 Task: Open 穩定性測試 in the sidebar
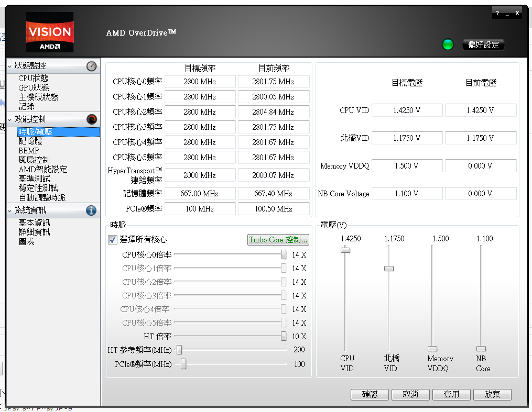[x=38, y=188]
